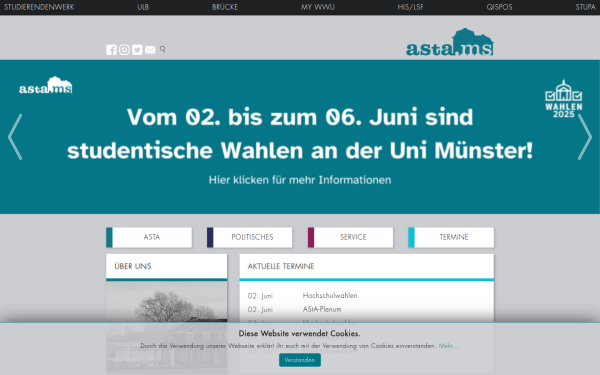Click the election banner headline
The height and width of the screenshot is (375, 600).
[x=300, y=134]
